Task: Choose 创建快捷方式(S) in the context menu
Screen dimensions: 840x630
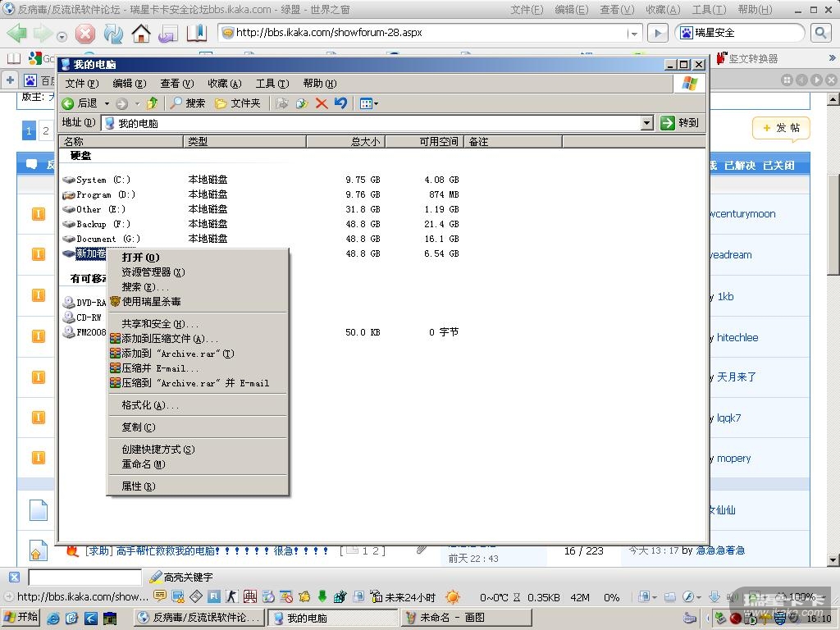Action: pyautogui.click(x=198, y=449)
